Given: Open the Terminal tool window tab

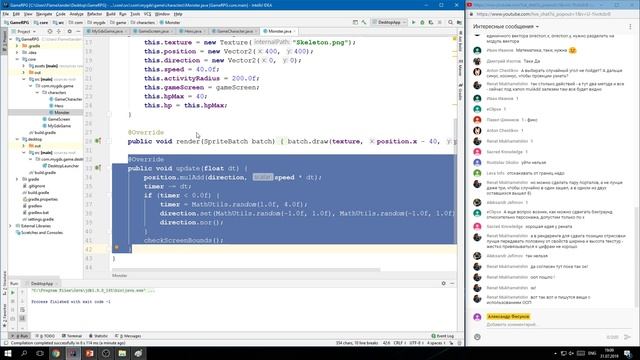Looking at the screenshot, I should coord(72,336).
